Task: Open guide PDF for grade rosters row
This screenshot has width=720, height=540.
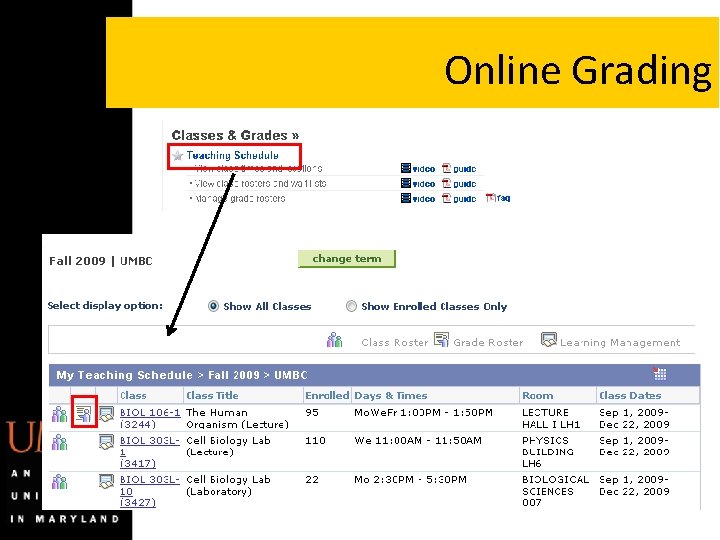Action: point(459,198)
